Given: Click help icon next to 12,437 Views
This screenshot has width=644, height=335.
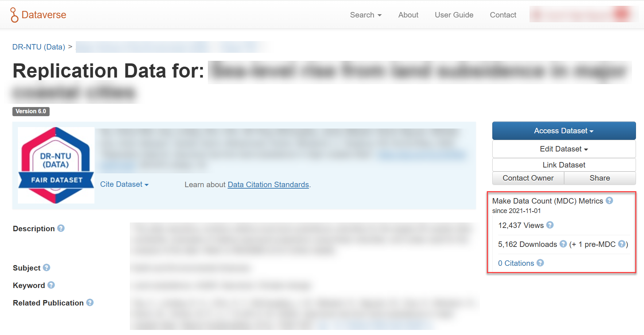Looking at the screenshot, I should (550, 225).
